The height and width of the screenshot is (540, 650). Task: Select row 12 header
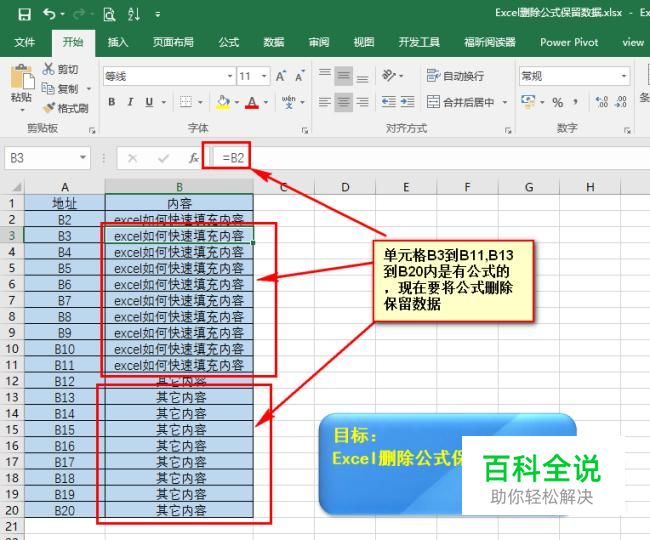(x=12, y=381)
